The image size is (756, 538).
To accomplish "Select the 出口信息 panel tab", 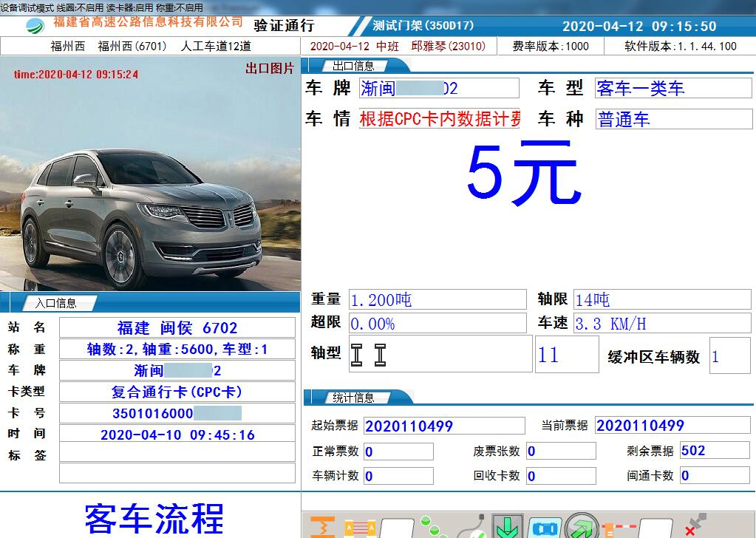I will click(x=353, y=66).
